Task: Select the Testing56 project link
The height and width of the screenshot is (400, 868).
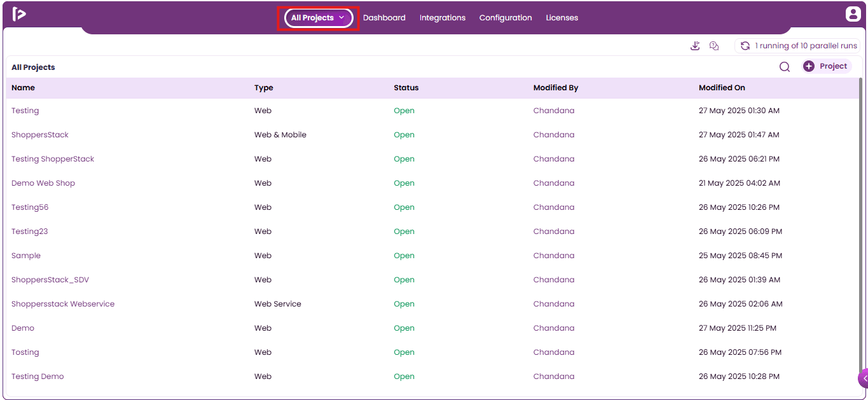Action: [x=30, y=207]
